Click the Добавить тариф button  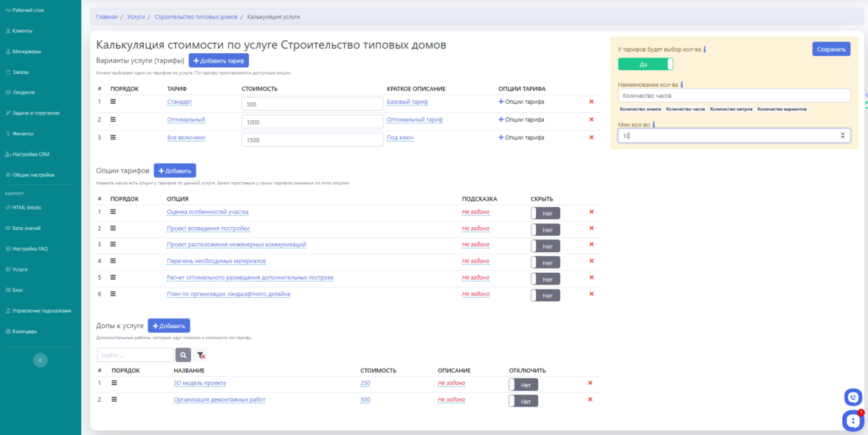click(x=218, y=60)
